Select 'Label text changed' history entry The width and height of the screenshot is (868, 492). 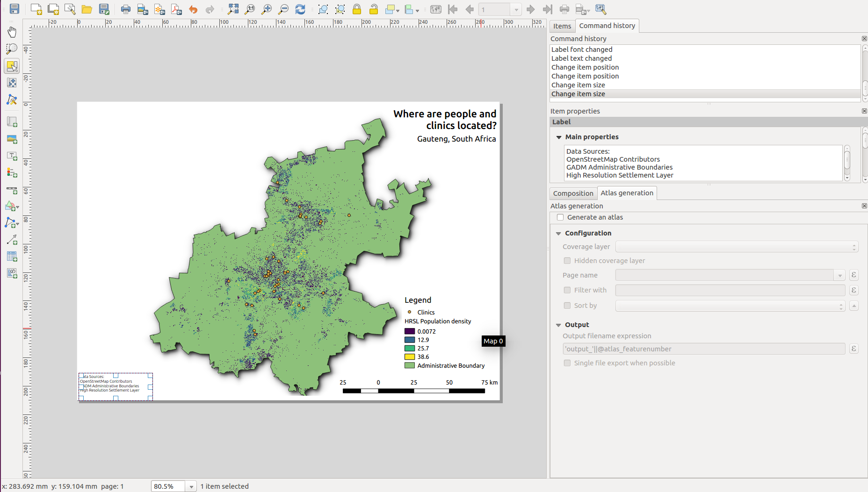705,58
